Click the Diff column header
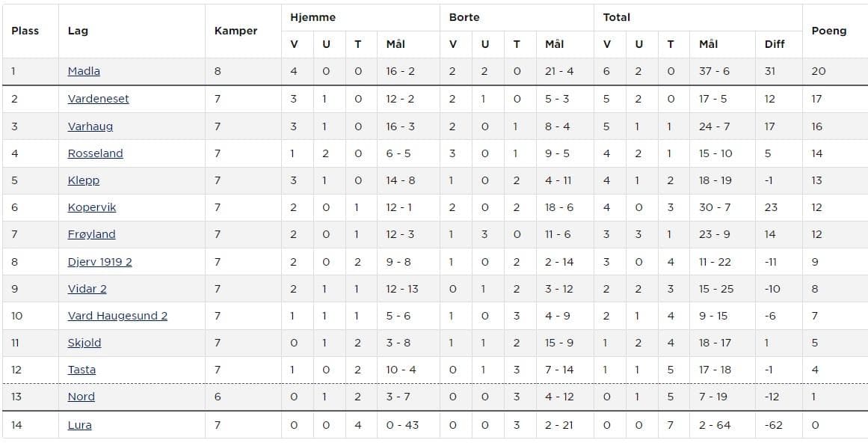Screen dimensions: 868x443 tap(775, 44)
